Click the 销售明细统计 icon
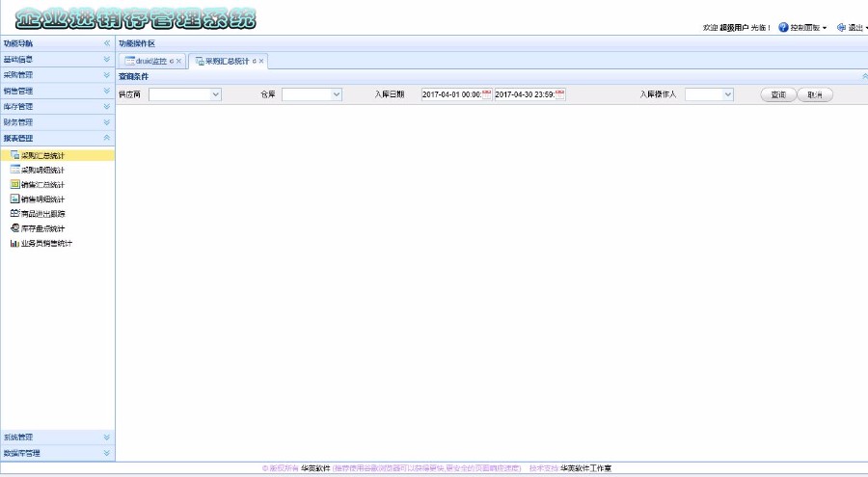This screenshot has height=477, width=868. 14,199
